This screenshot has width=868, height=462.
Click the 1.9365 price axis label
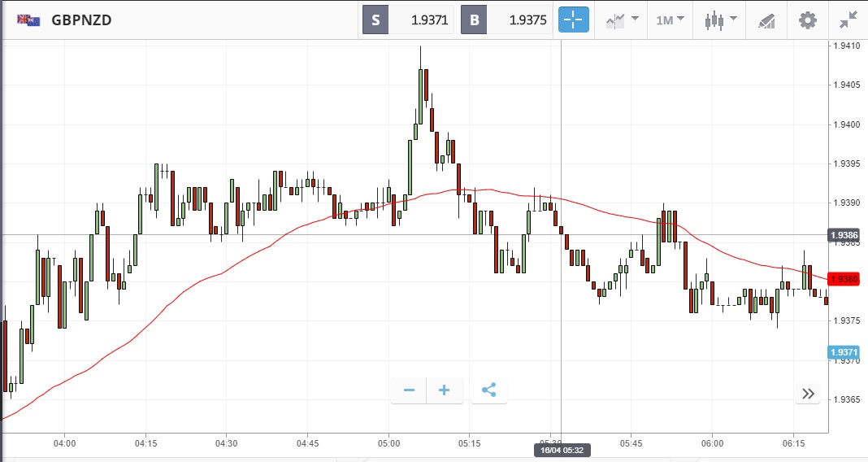point(847,399)
